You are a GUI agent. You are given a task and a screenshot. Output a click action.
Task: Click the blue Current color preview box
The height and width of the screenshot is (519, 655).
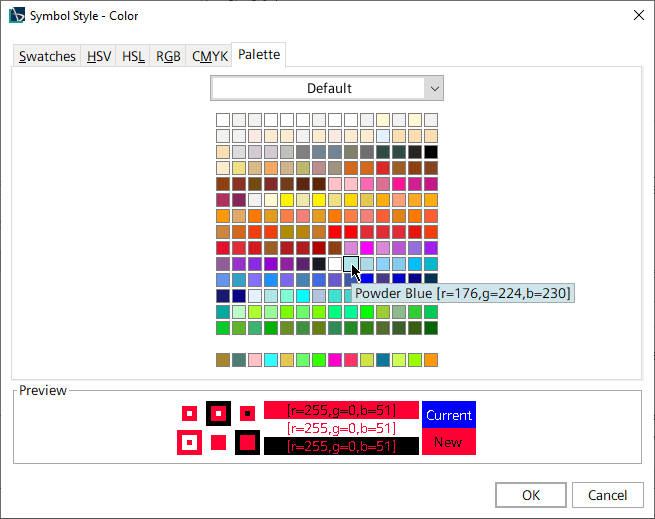click(x=449, y=415)
